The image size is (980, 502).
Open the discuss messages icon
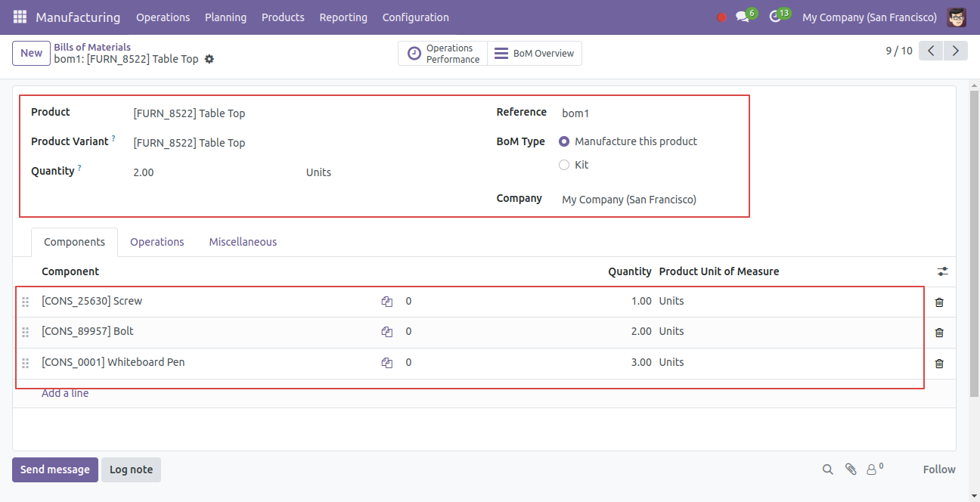pyautogui.click(x=743, y=17)
